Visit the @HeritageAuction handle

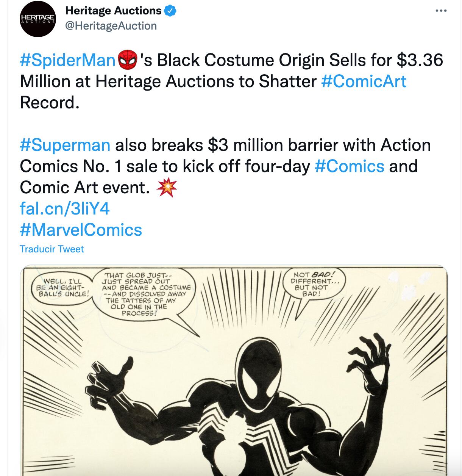point(111,26)
